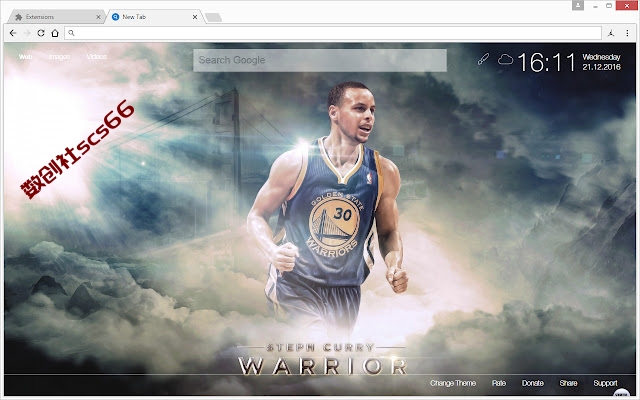Click the pen customize icon near clock
The height and width of the screenshot is (400, 640).
click(x=483, y=60)
